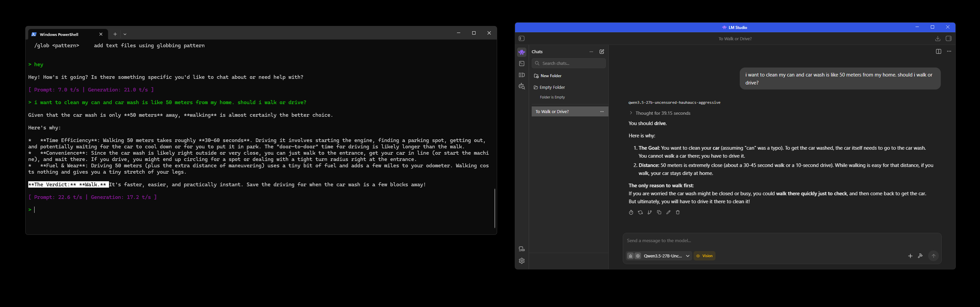Send the message with the up arrow
Screen dimensions: 980x307
tap(933, 256)
